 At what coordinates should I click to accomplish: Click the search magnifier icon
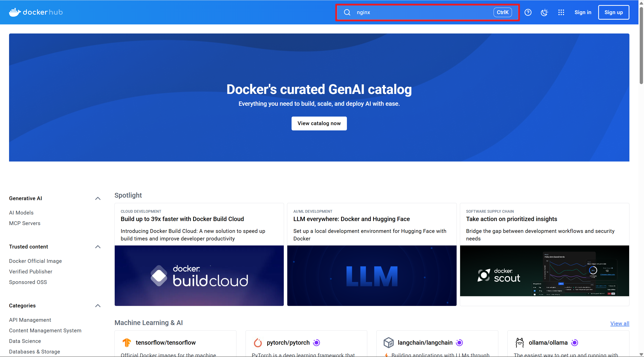point(347,12)
